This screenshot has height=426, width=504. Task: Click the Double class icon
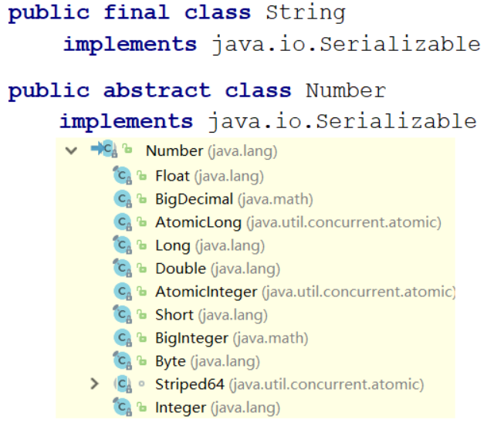[x=123, y=268]
